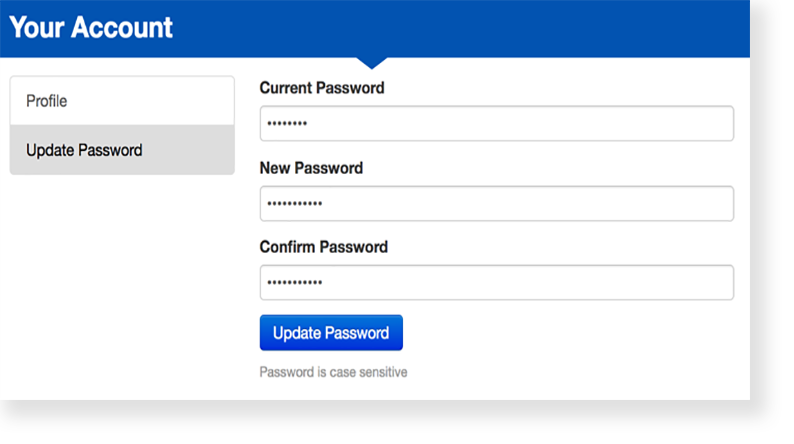Click the Confirm Password label text
Image resolution: width=794 pixels, height=444 pixels.
pos(323,247)
